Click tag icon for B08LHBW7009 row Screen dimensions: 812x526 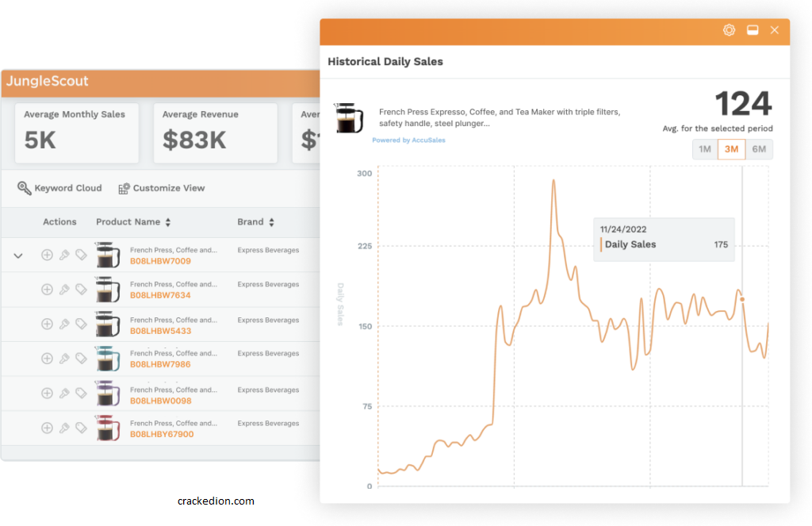[x=82, y=255]
